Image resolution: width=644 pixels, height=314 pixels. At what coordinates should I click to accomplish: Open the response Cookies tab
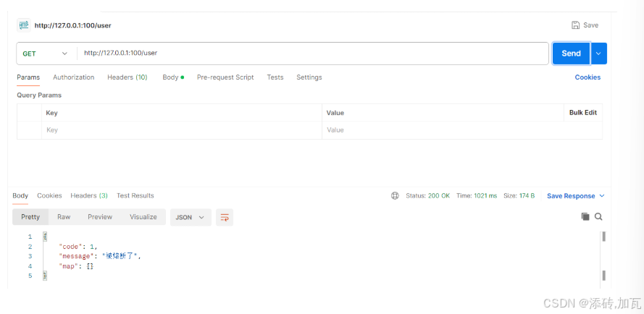coord(49,195)
